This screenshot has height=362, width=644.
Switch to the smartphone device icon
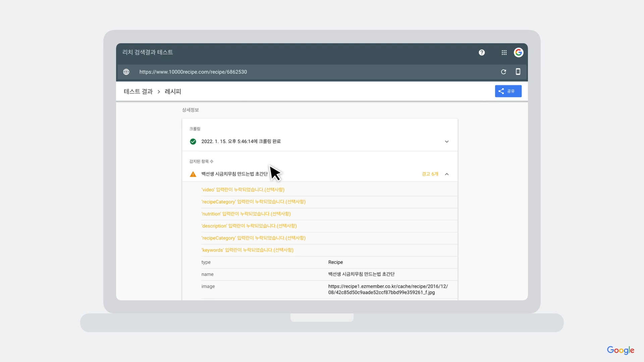pyautogui.click(x=518, y=71)
